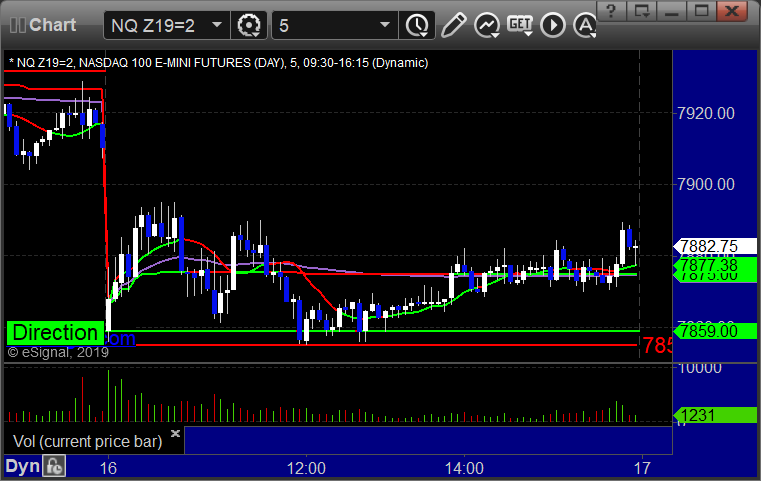This screenshot has width=761, height=481.
Task: Click the 14:00 time axis label
Action: click(464, 468)
